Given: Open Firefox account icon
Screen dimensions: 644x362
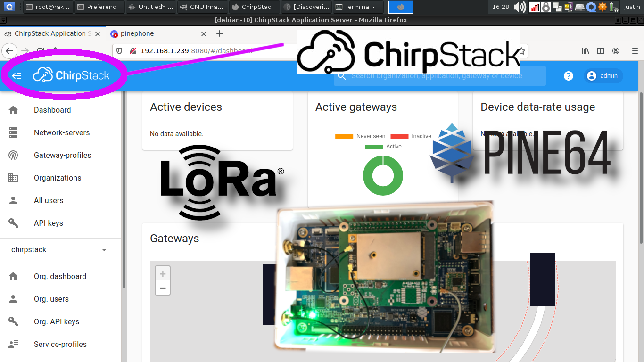Looking at the screenshot, I should [x=616, y=51].
